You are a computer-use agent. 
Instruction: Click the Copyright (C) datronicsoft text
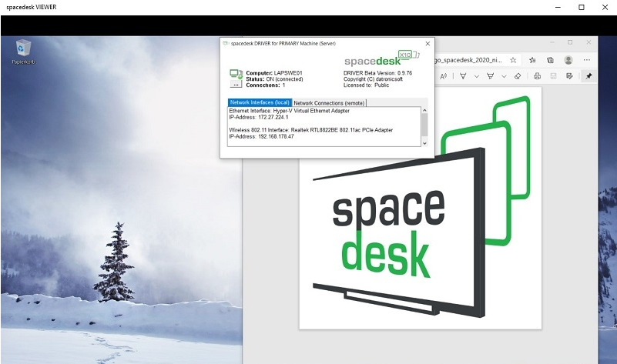point(373,79)
